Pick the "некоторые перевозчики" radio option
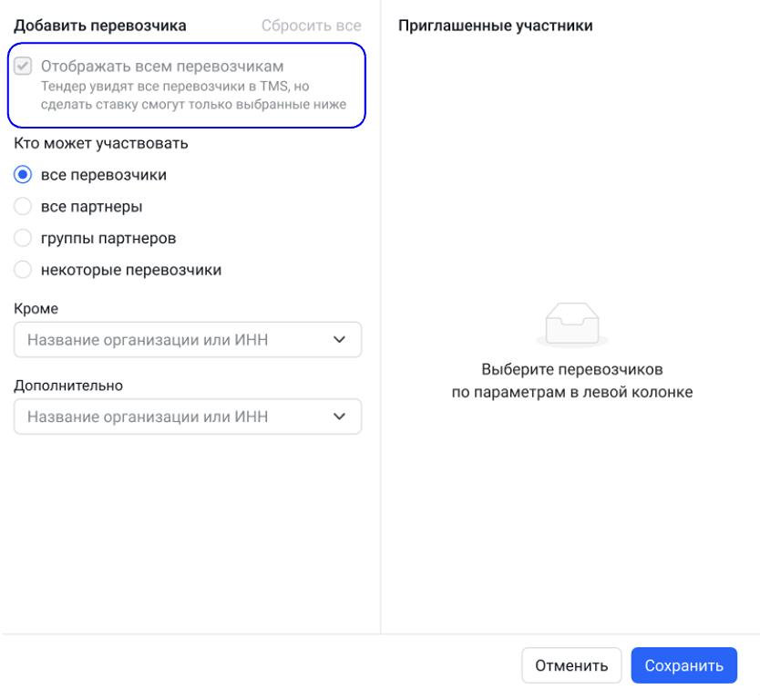The height and width of the screenshot is (700, 760). [x=24, y=270]
